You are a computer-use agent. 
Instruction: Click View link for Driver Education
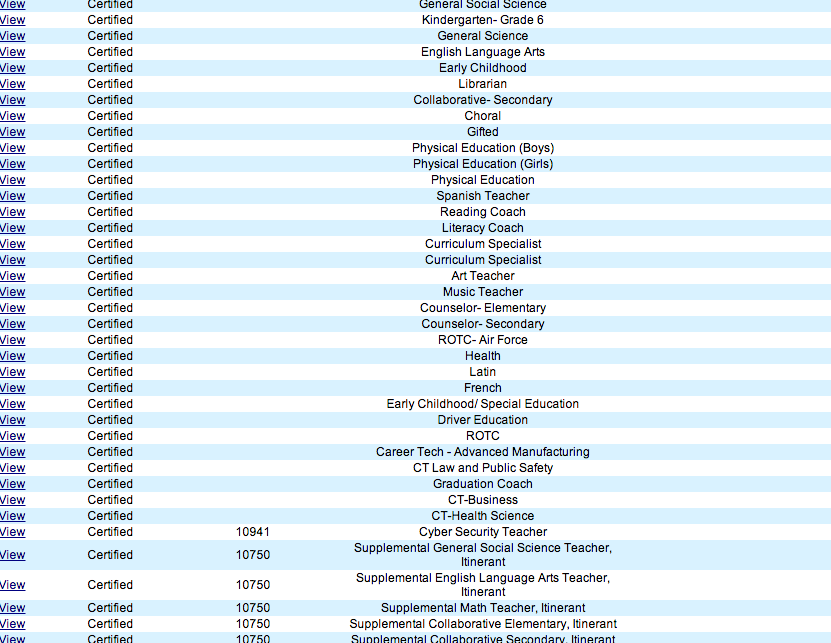(12, 420)
